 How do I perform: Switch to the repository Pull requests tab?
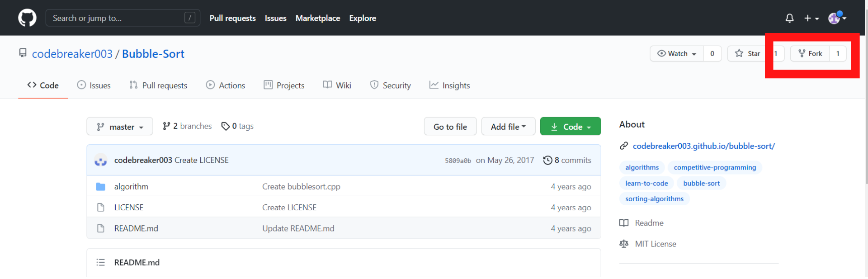[158, 85]
